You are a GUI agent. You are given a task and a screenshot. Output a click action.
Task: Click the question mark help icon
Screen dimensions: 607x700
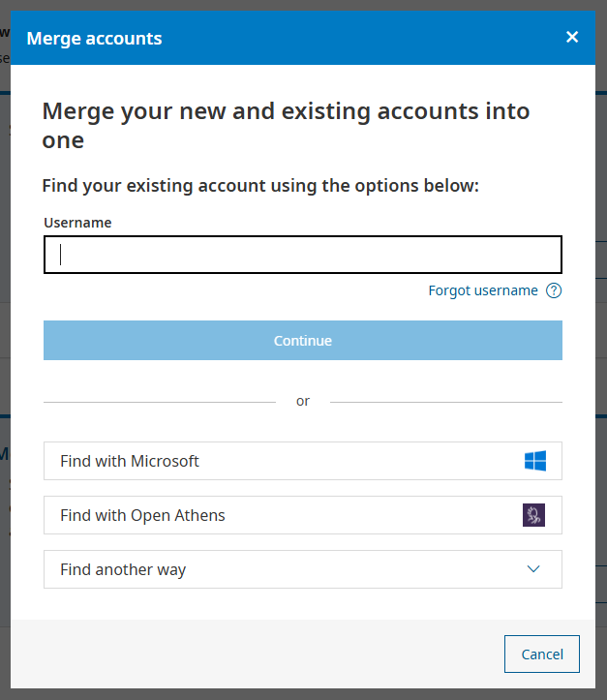[554, 290]
